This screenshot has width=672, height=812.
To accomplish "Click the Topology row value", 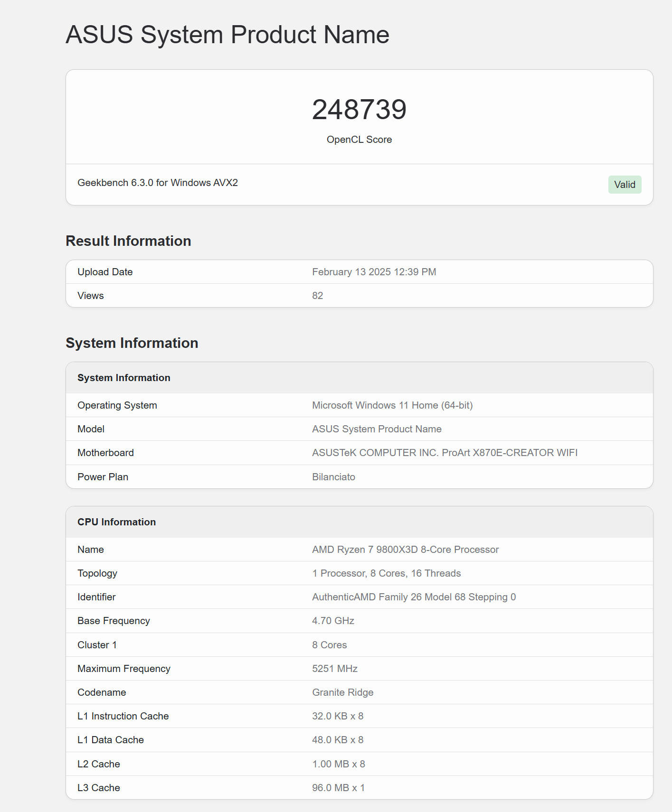I will pyautogui.click(x=386, y=573).
